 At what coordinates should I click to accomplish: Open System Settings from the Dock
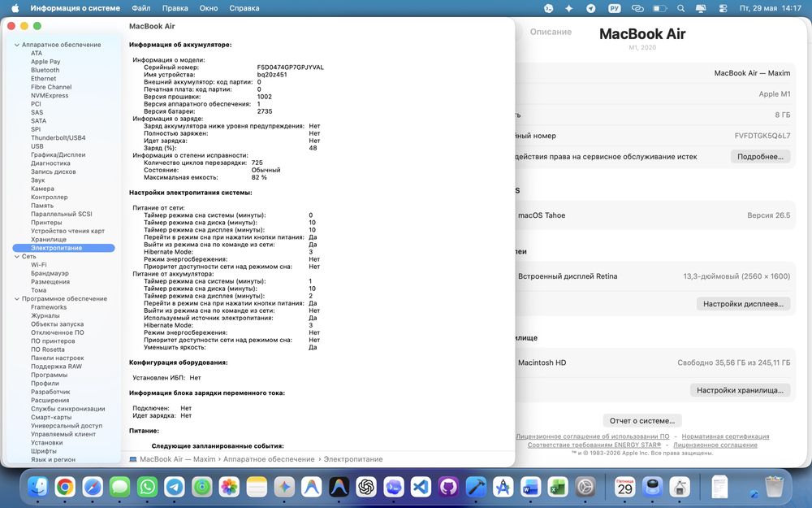click(585, 487)
